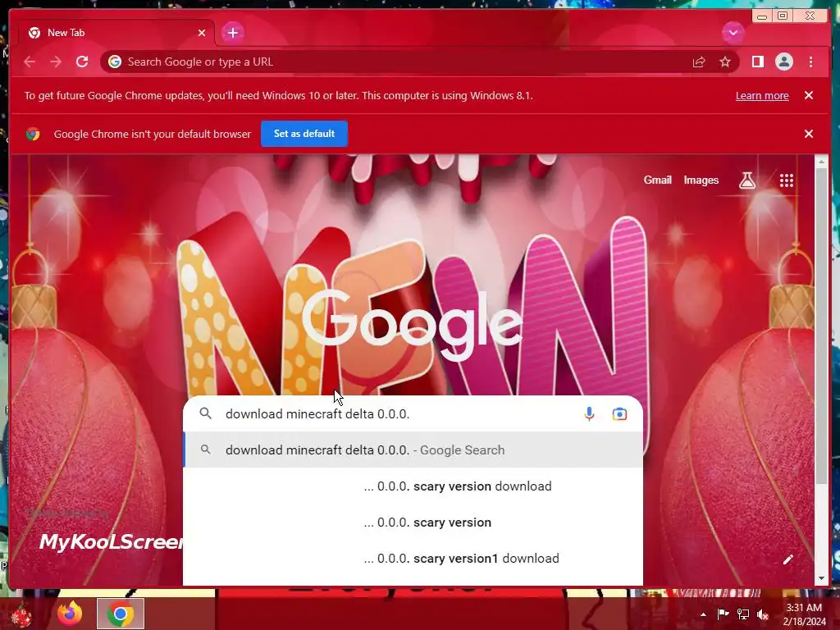Screen dimensions: 840x630
Task: Open the network tray icon
Action: tap(743, 614)
